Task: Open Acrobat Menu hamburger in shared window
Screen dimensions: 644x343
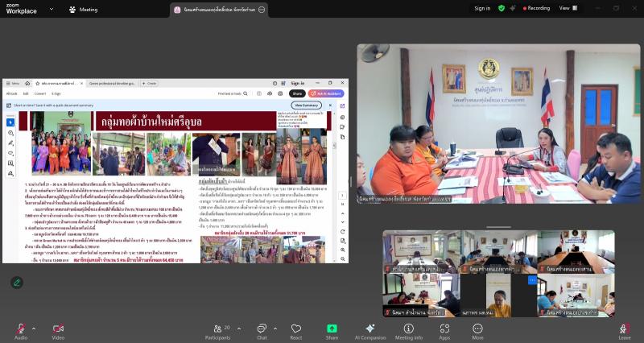Action: tap(13, 84)
